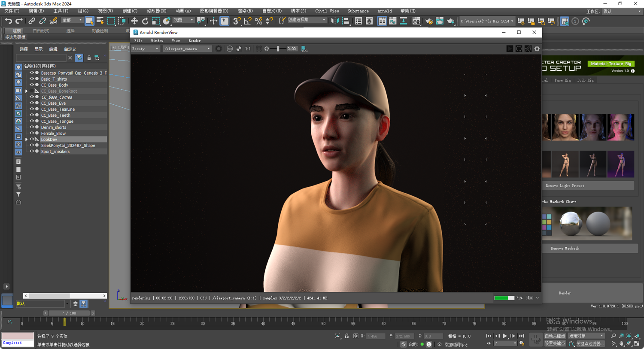Screen dimensions: 644x349
Task: Open the 渲染(R) menu
Action: pyautogui.click(x=245, y=11)
